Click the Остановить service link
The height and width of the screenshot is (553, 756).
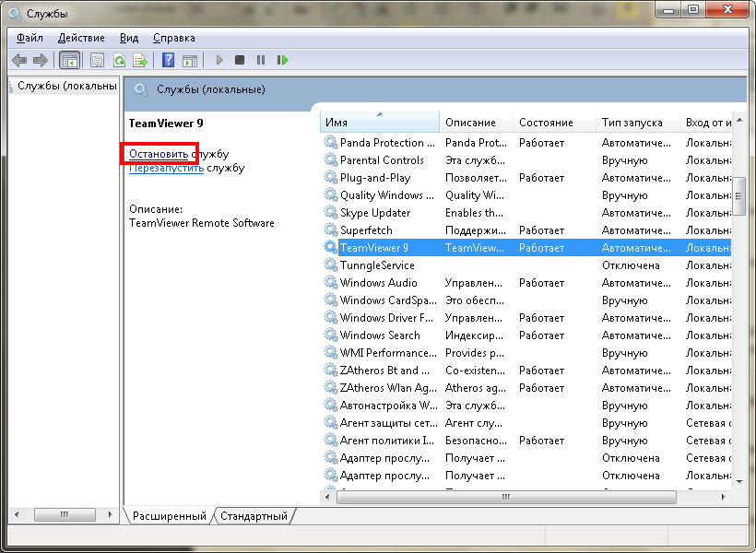point(159,154)
